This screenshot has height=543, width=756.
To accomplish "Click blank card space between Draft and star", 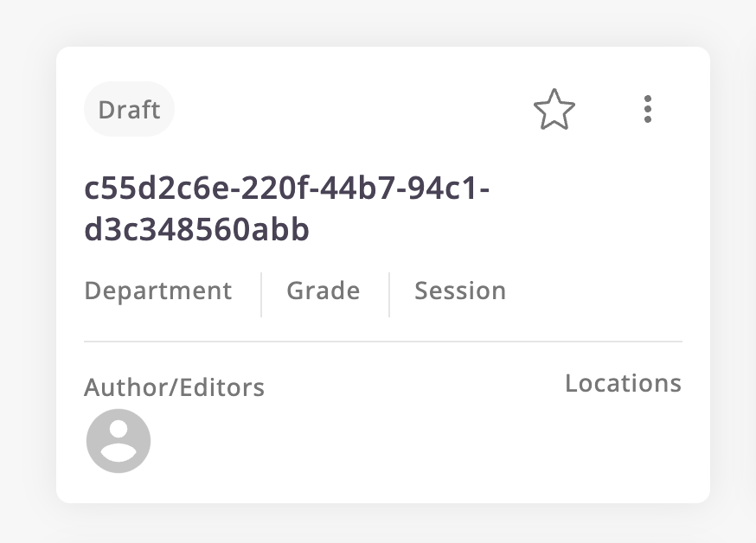I will click(346, 110).
